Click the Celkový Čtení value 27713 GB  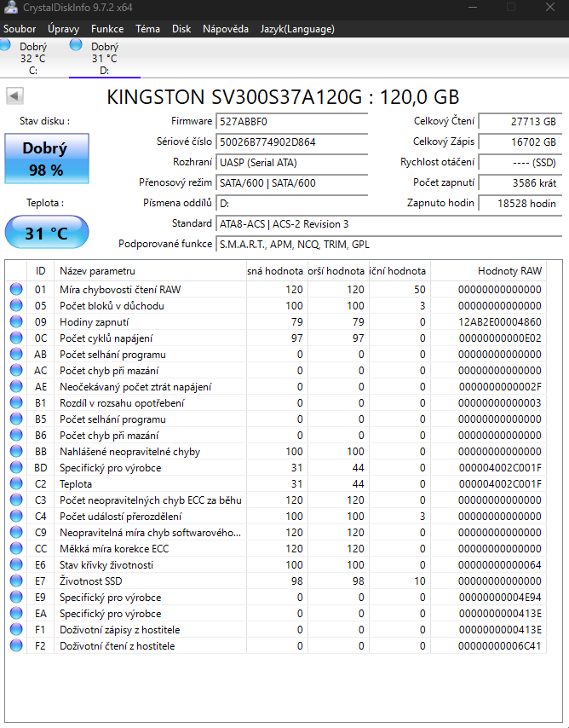click(x=520, y=122)
